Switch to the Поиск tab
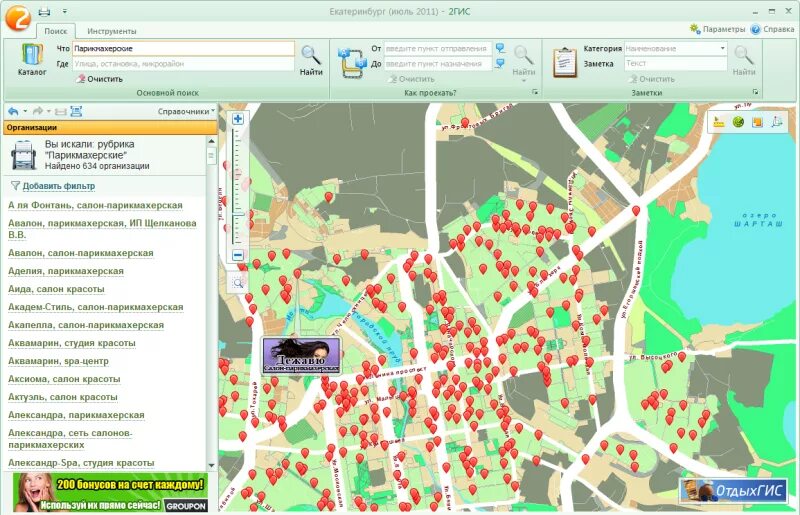This screenshot has height=515, width=800. [x=56, y=31]
